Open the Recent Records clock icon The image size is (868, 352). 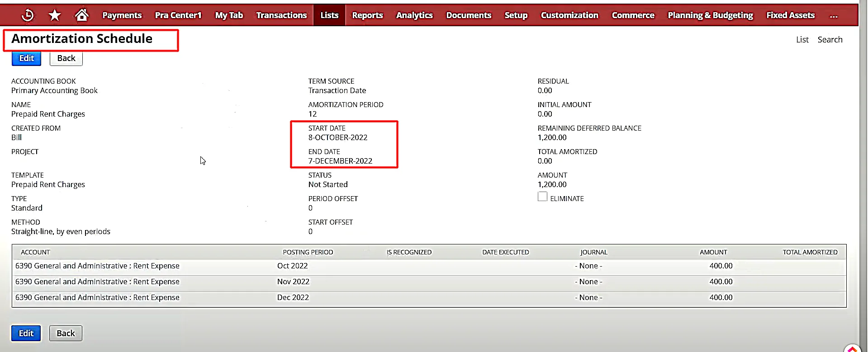[28, 15]
